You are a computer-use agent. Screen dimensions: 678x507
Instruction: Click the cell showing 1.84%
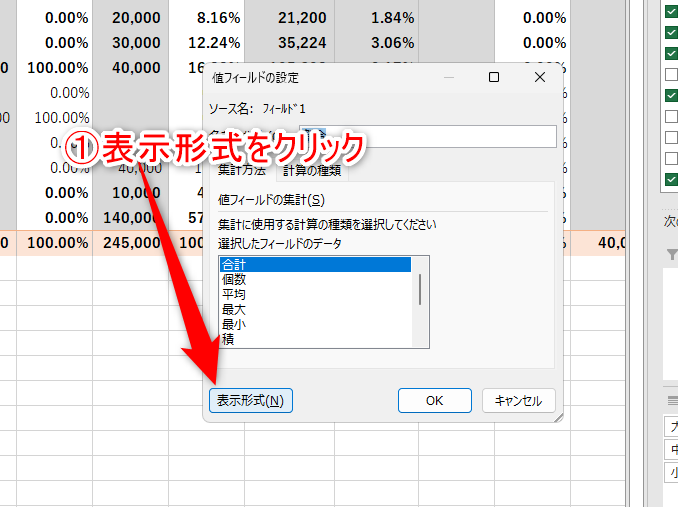(376, 17)
